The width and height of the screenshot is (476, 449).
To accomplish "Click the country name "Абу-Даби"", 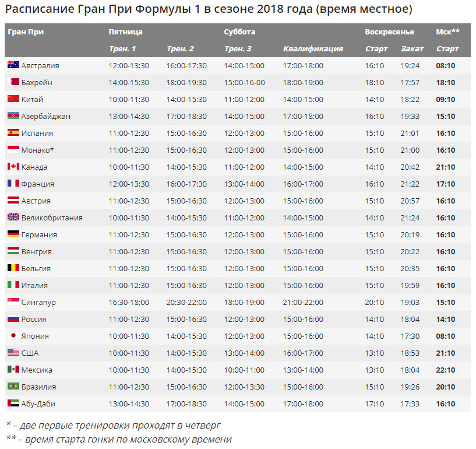I will [38, 404].
